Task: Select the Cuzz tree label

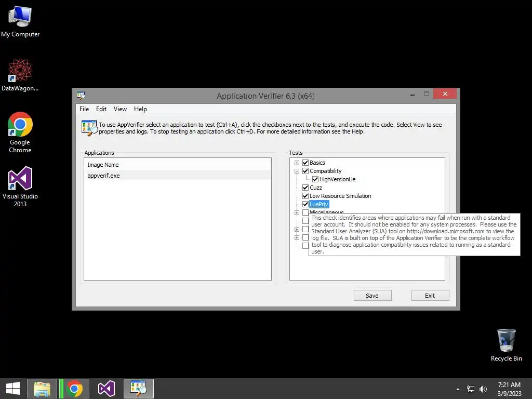Action: [315, 188]
